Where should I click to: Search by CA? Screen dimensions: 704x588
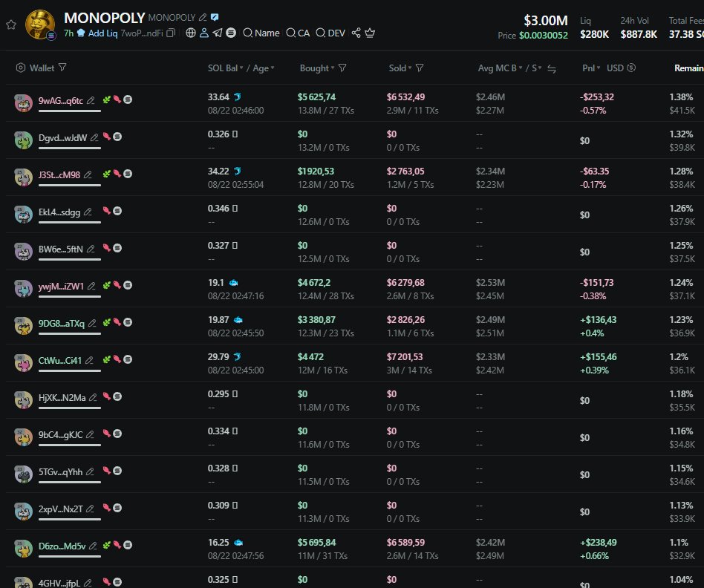pos(298,33)
